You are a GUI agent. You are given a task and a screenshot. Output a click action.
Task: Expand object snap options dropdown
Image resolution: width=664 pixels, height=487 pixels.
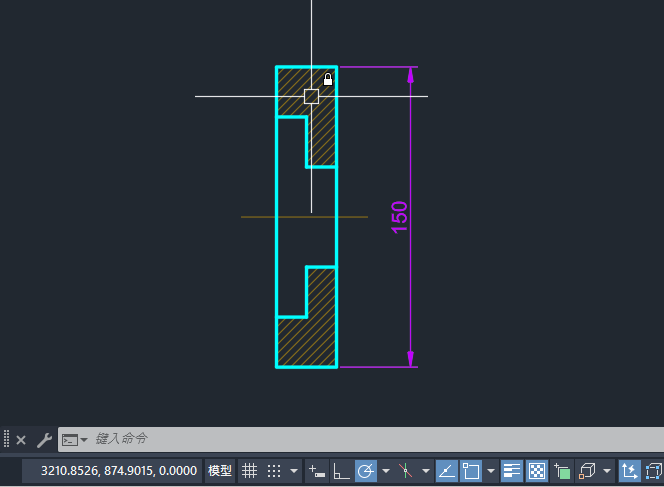(x=491, y=471)
